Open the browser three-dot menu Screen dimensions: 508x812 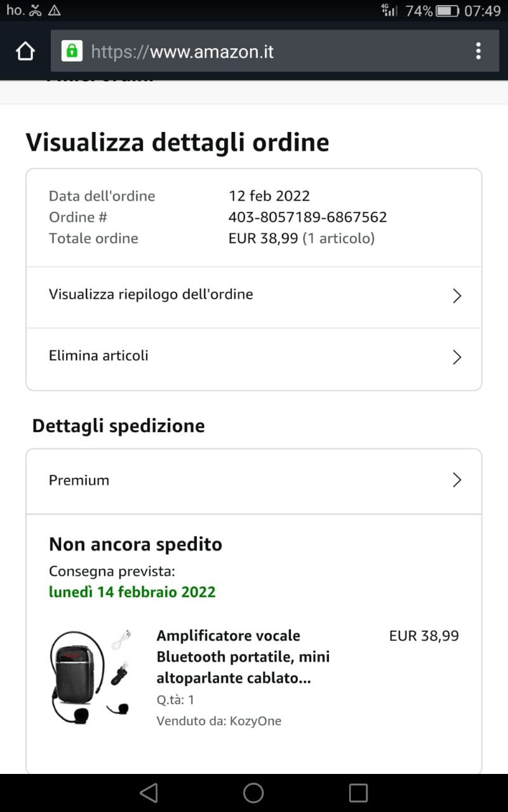coord(478,51)
